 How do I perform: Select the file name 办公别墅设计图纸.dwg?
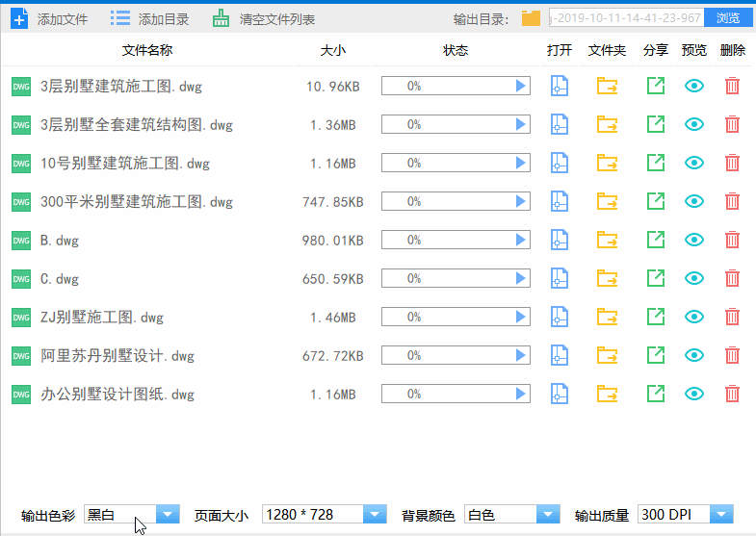tap(117, 395)
